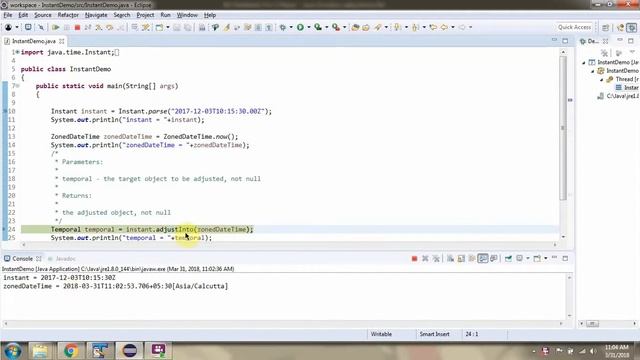Click the Run Last Tool icon
This screenshot has height=360, width=640.
pos(336,27)
